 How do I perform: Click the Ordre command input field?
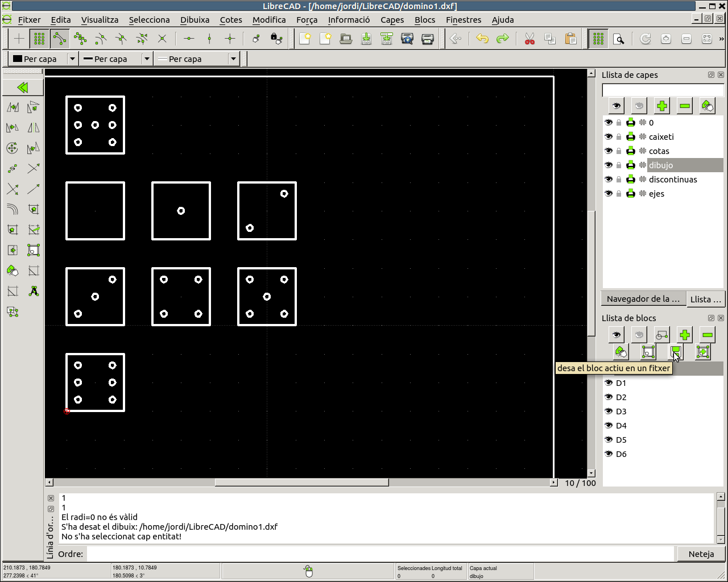pyautogui.click(x=380, y=554)
